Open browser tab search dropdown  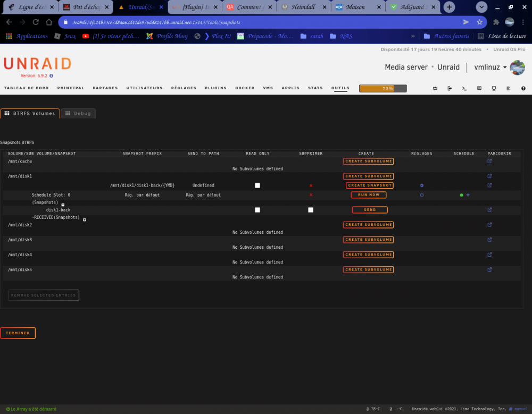click(x=481, y=7)
